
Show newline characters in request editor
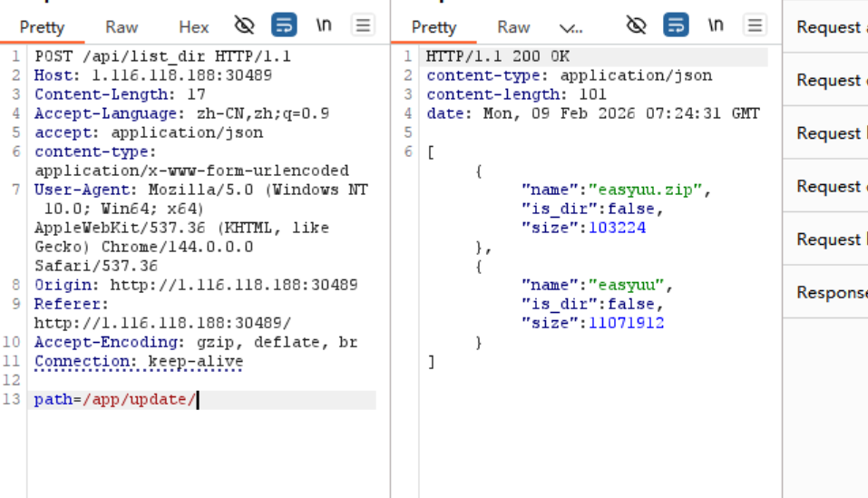tap(324, 25)
